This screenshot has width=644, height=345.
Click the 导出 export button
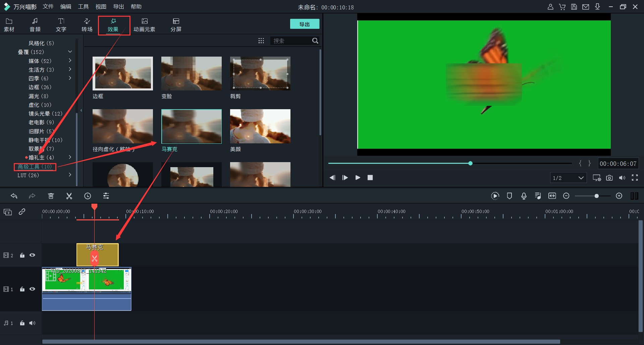(x=304, y=24)
